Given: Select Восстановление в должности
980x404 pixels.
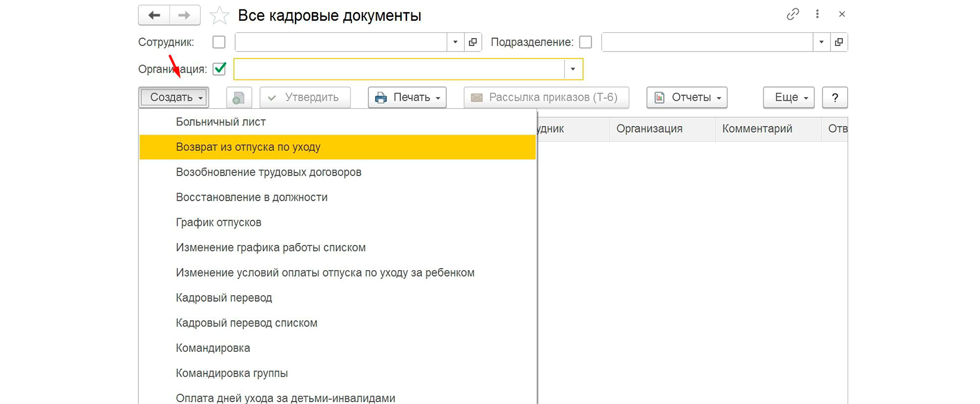Looking at the screenshot, I should click(x=337, y=198).
